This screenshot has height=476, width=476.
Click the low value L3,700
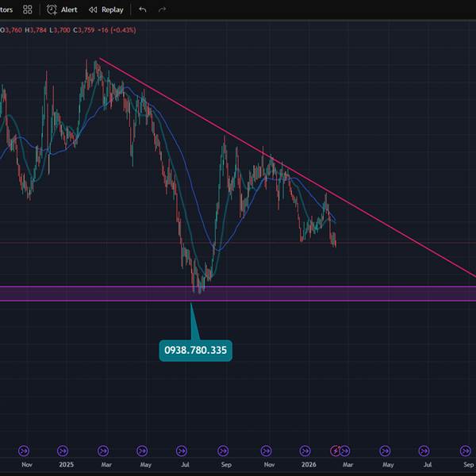(59, 30)
